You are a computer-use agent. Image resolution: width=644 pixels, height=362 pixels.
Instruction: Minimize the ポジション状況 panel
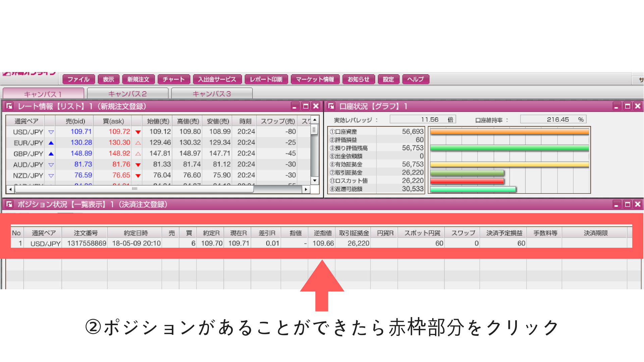point(616,204)
